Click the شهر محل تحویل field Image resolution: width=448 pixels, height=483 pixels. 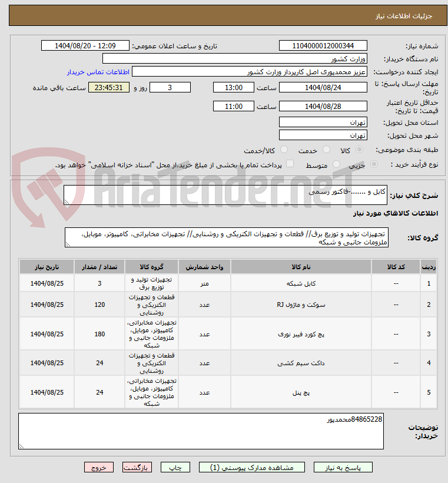click(323, 135)
